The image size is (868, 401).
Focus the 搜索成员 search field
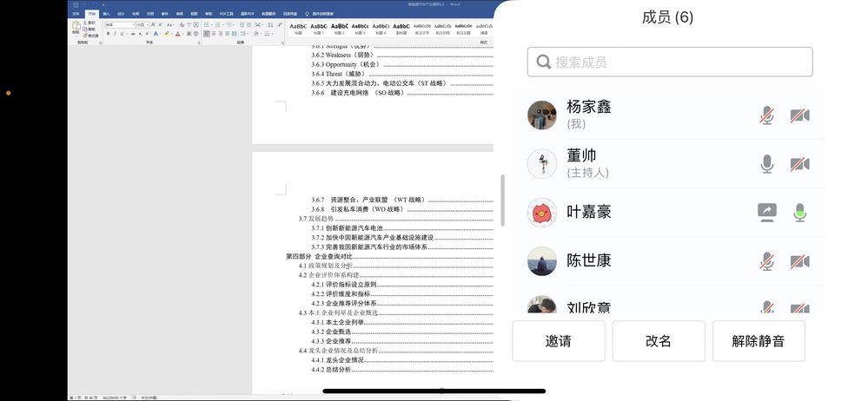pos(670,62)
